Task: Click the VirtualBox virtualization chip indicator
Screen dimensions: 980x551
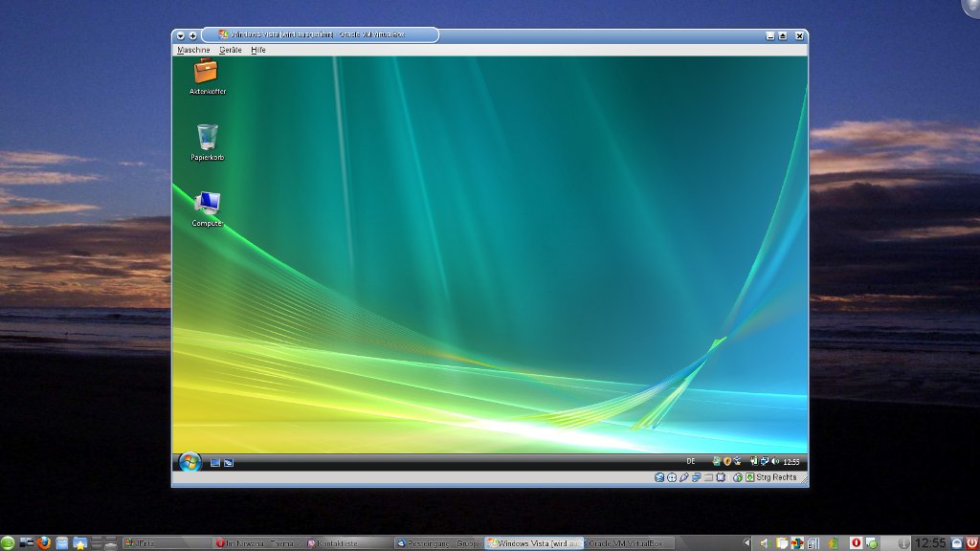Action: [721, 477]
